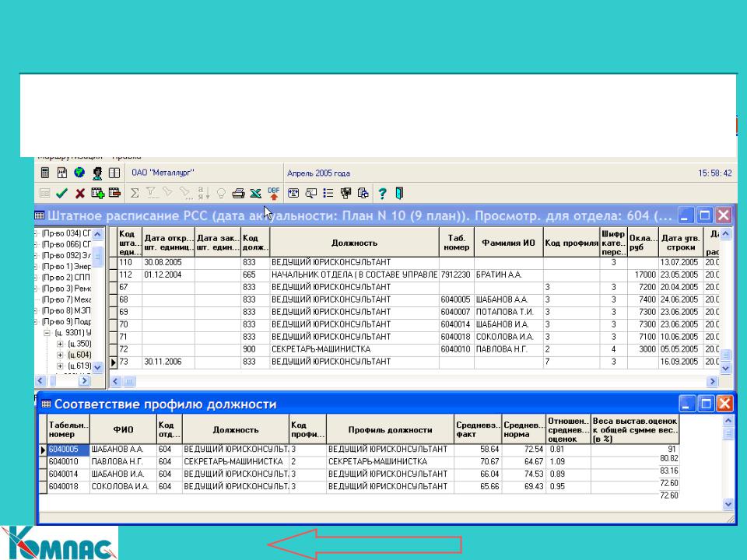Click row selector for staffing row 73

pos(113,362)
